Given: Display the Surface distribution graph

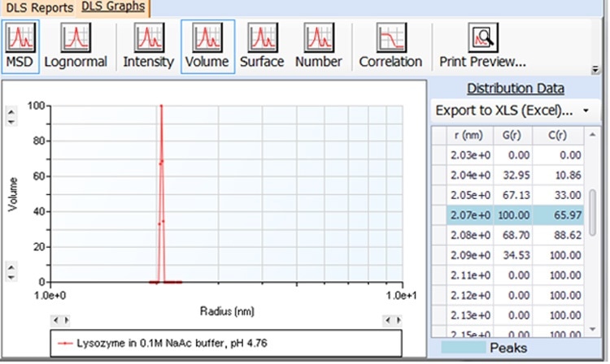Looking at the screenshot, I should 261,45.
